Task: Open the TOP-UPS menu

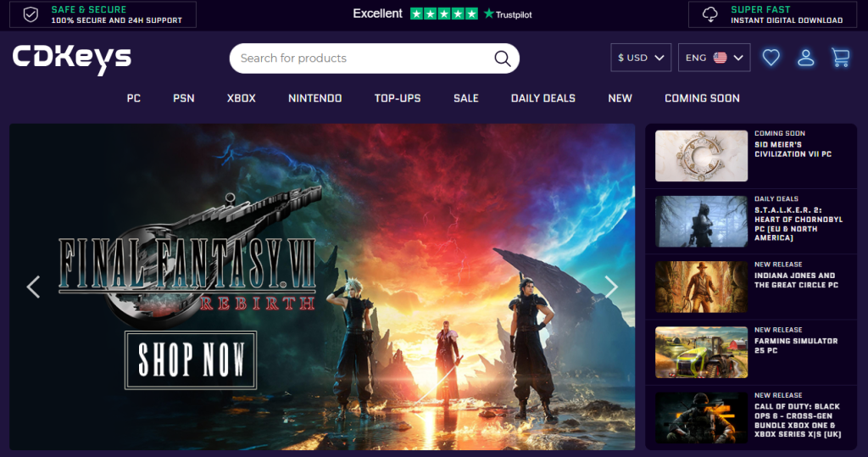Action: coord(398,98)
